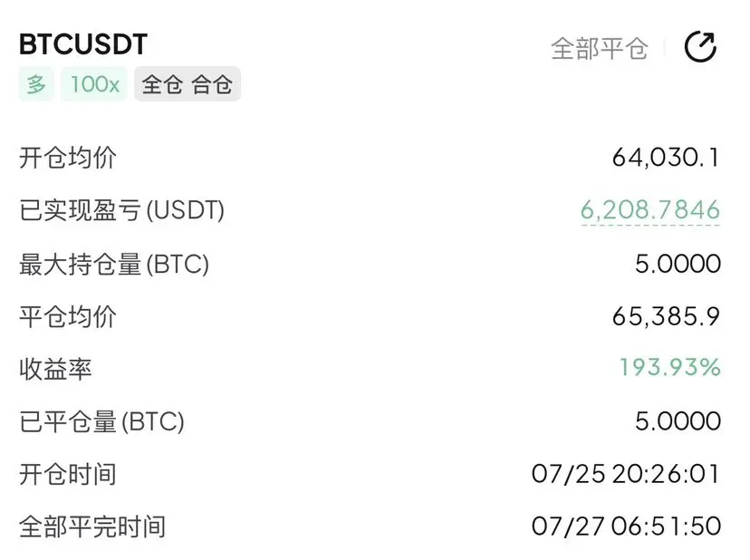Click the 全部平仓 close-all button
750x560 pixels.
click(600, 48)
